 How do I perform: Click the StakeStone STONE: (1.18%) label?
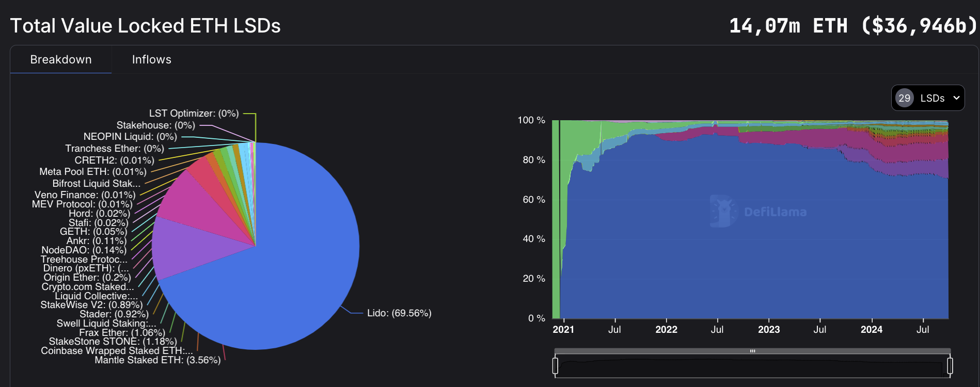coord(113,342)
